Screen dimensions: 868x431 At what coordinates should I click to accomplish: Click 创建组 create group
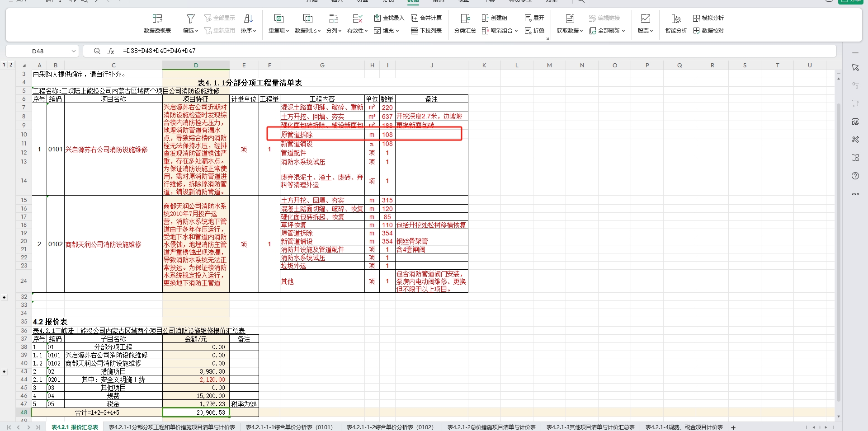495,18
